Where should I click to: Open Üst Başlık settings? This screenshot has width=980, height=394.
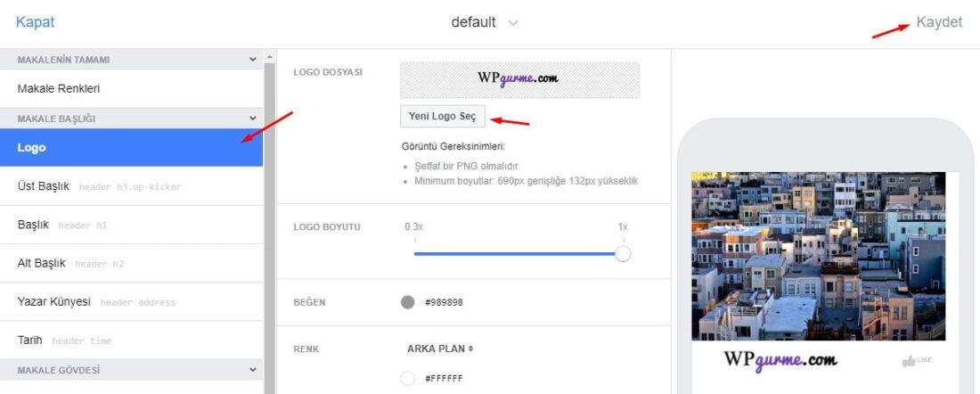click(131, 186)
